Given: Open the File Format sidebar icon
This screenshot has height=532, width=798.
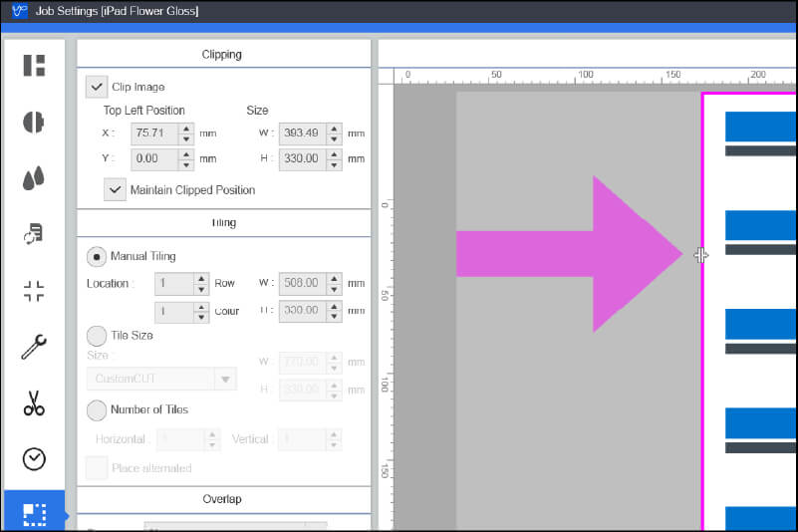Looking at the screenshot, I should click(x=34, y=234).
